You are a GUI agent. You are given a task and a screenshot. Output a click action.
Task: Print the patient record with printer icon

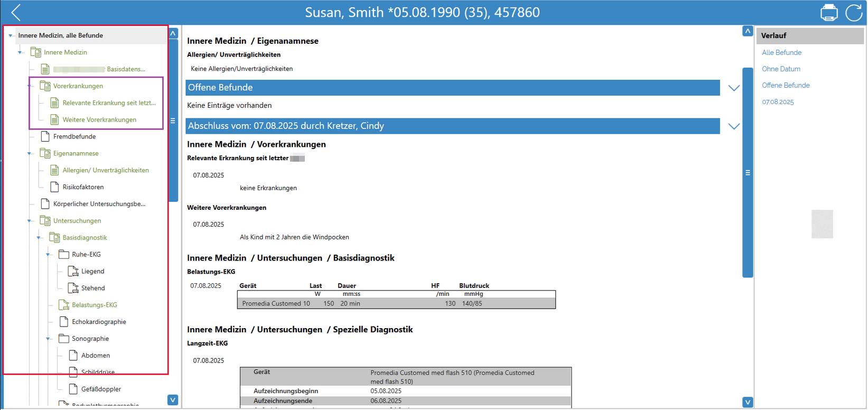[x=829, y=12]
